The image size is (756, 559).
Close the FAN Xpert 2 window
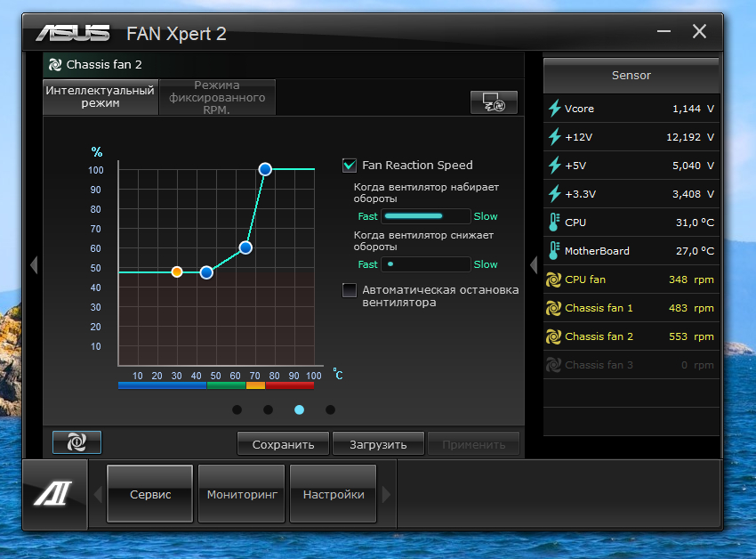coord(699,32)
